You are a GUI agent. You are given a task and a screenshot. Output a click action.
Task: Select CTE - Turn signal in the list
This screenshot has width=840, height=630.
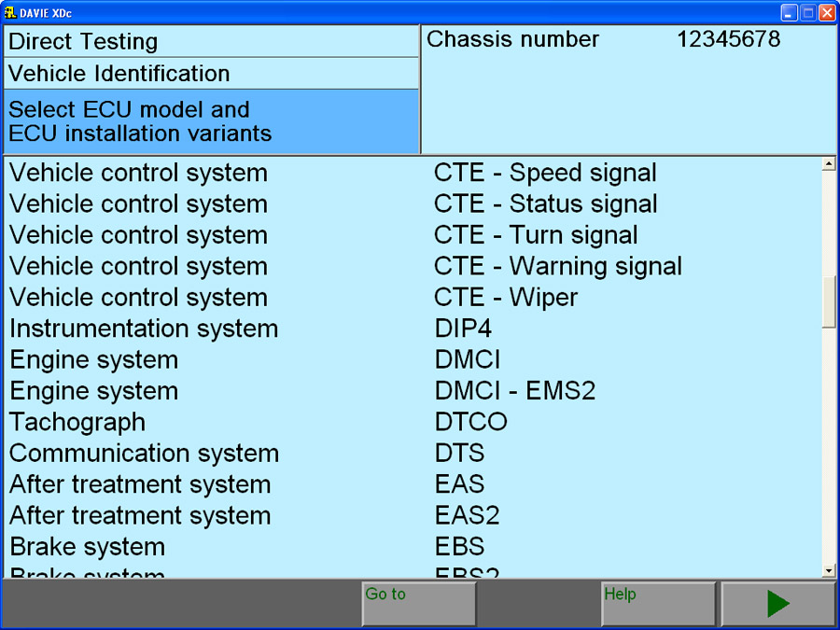pyautogui.click(x=536, y=235)
